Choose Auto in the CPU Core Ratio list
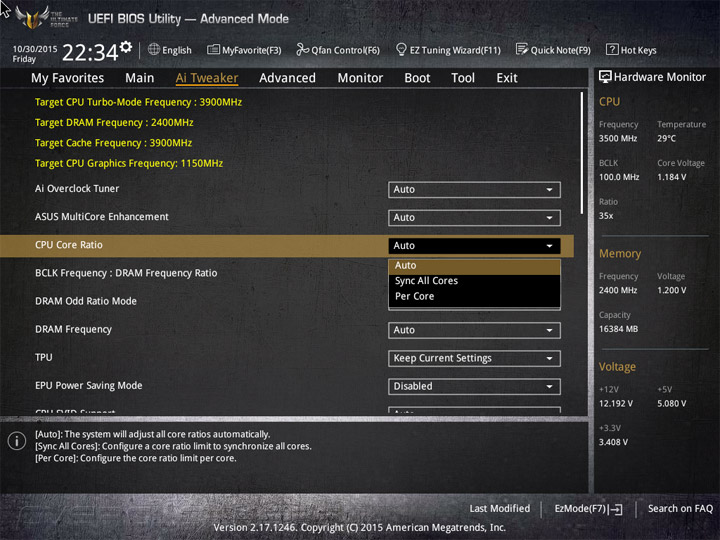Screen dimensions: 720x540 (474, 266)
